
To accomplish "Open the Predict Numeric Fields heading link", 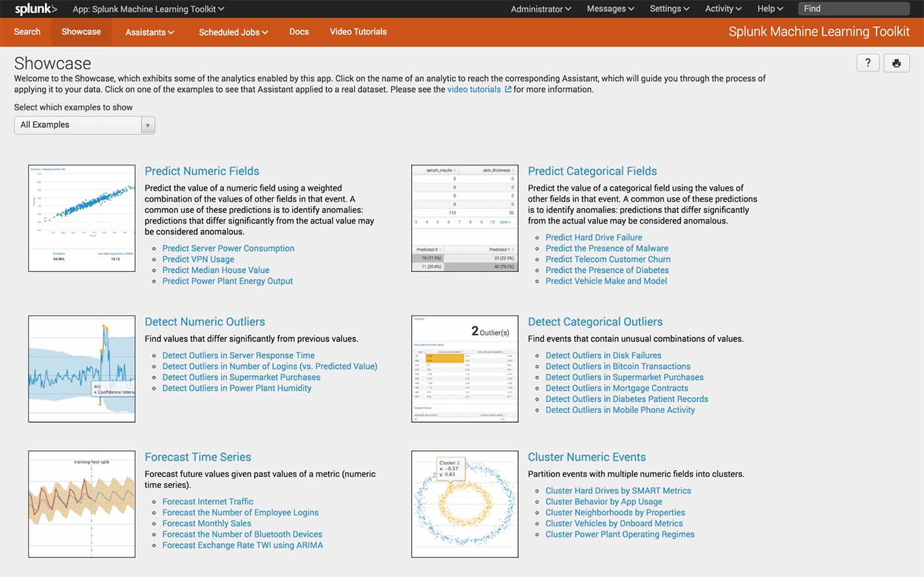I will pyautogui.click(x=202, y=171).
